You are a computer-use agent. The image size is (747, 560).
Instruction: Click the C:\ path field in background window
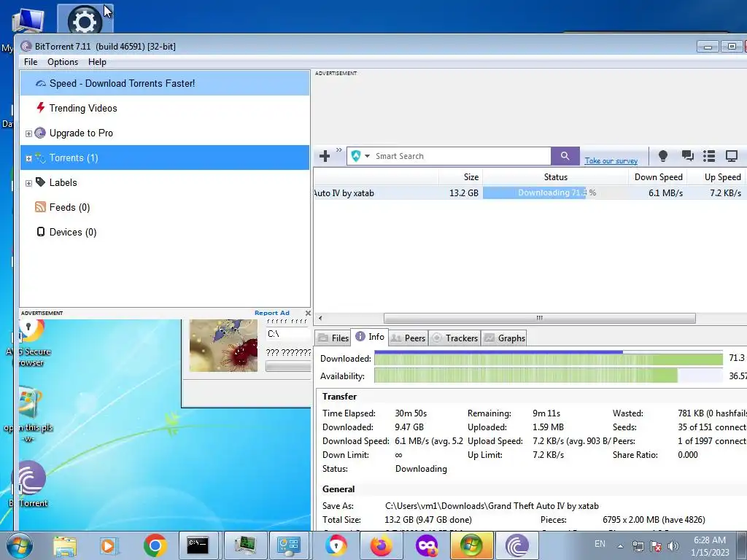click(x=288, y=334)
